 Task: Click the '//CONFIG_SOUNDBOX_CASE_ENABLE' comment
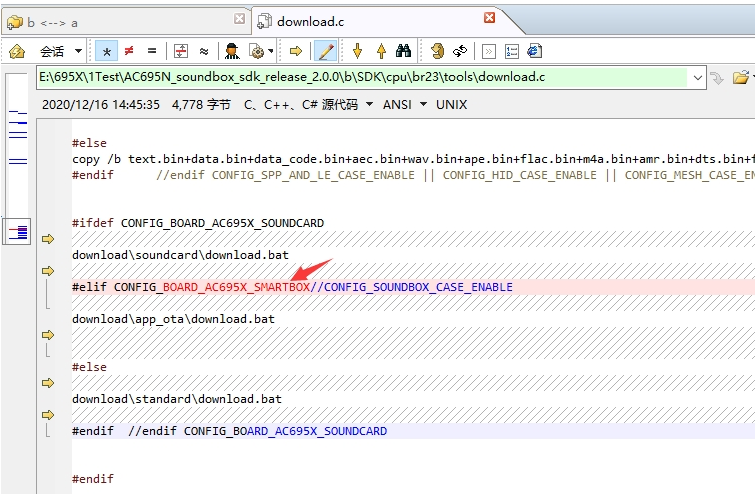(x=412, y=287)
